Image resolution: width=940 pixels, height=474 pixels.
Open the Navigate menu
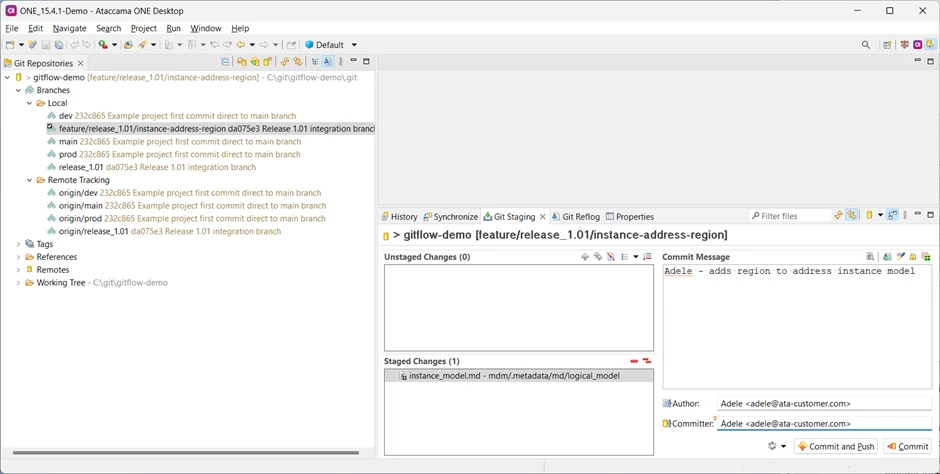70,28
